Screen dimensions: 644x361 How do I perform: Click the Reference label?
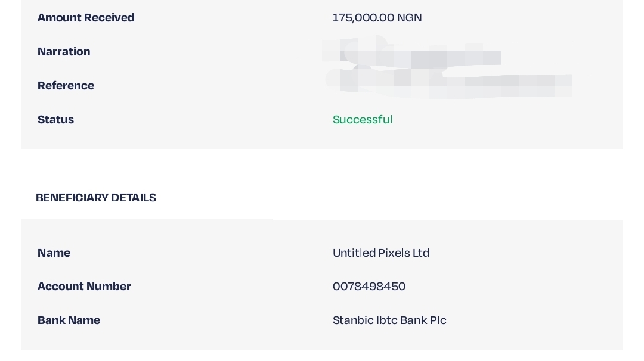pos(66,86)
